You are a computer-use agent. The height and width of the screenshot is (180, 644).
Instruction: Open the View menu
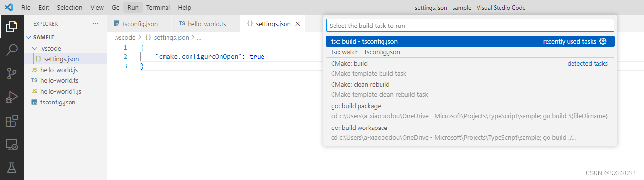[x=97, y=8]
